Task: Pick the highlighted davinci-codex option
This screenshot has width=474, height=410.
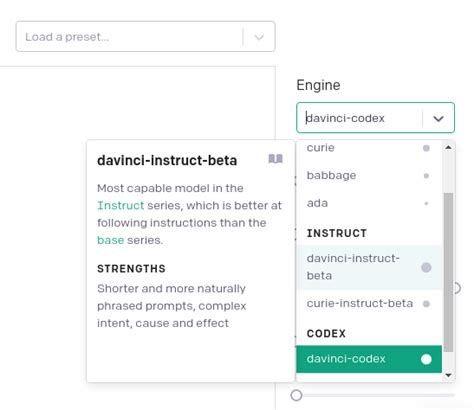Action: click(369, 359)
